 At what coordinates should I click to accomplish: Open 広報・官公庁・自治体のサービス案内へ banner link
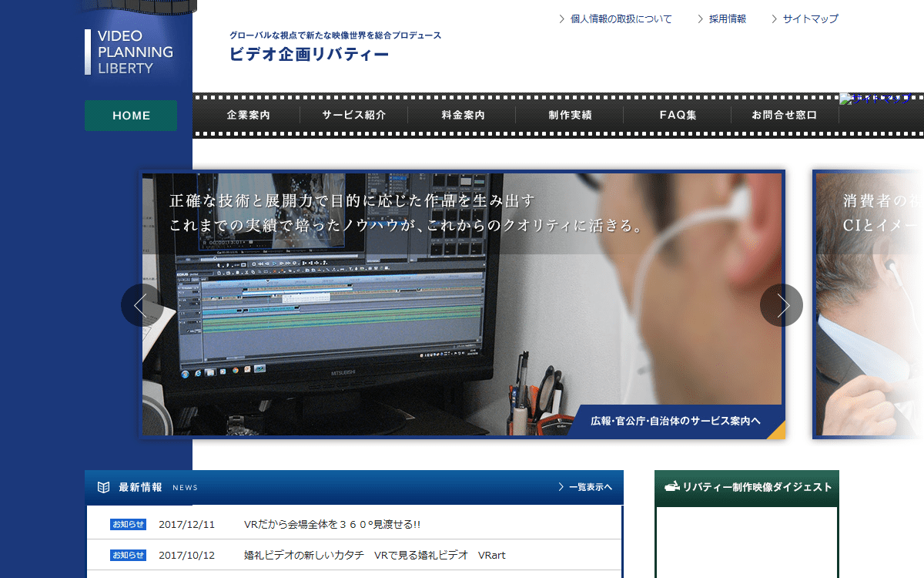coord(676,422)
